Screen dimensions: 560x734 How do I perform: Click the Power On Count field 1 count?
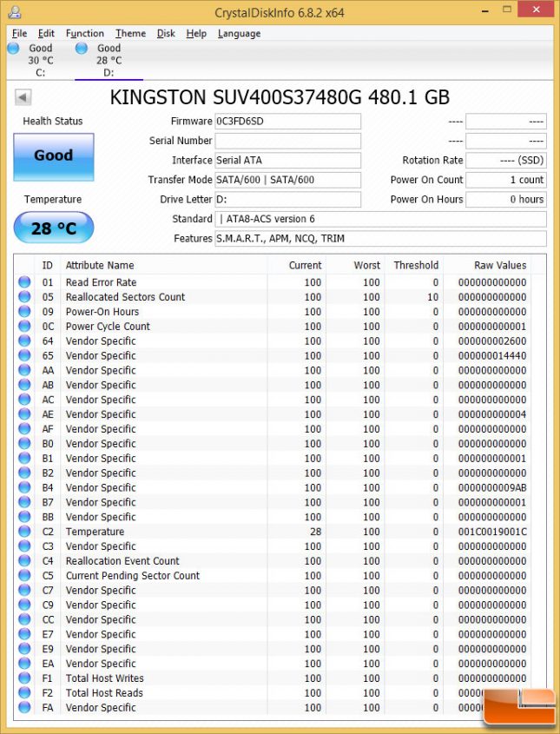pyautogui.click(x=505, y=180)
